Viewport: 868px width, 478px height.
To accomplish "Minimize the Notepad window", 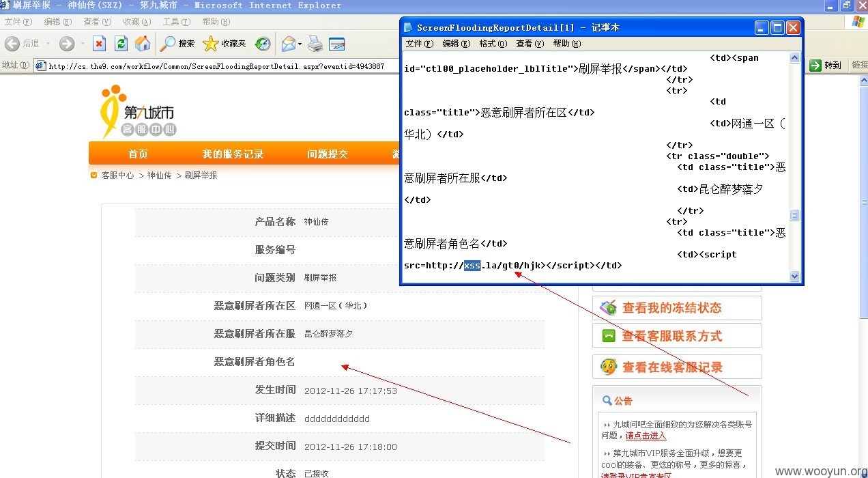I will pyautogui.click(x=762, y=28).
